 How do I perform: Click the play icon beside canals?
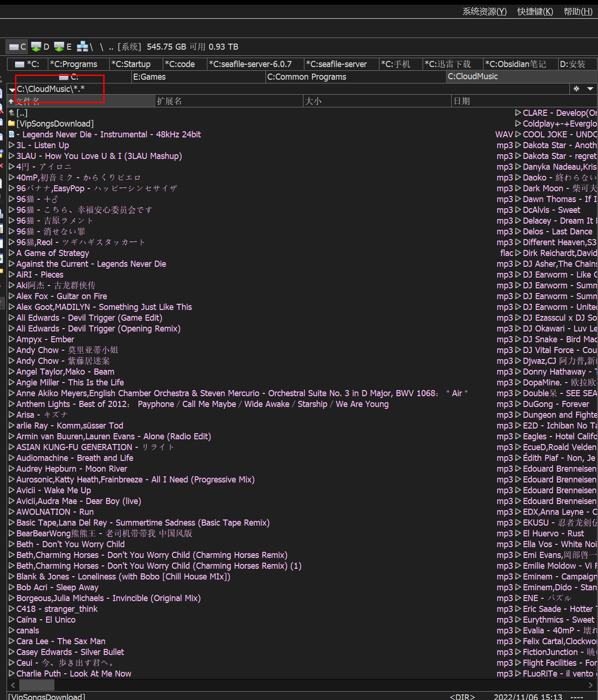[x=12, y=631]
